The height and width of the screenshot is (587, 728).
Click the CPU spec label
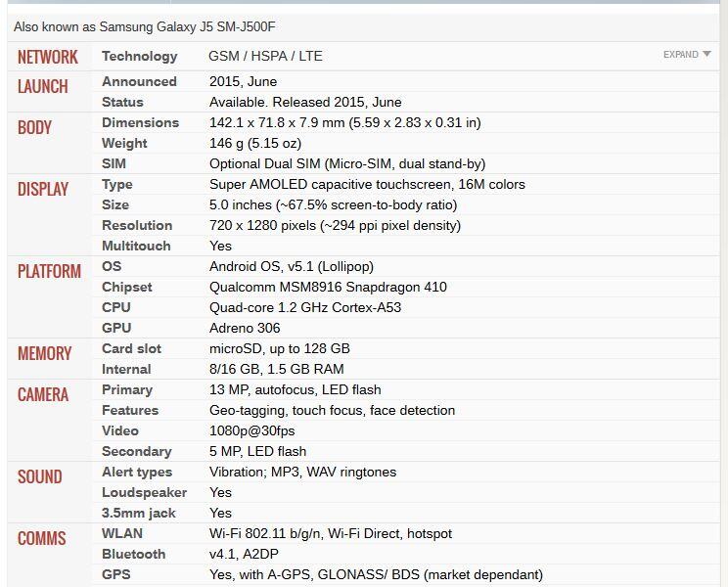(116, 307)
